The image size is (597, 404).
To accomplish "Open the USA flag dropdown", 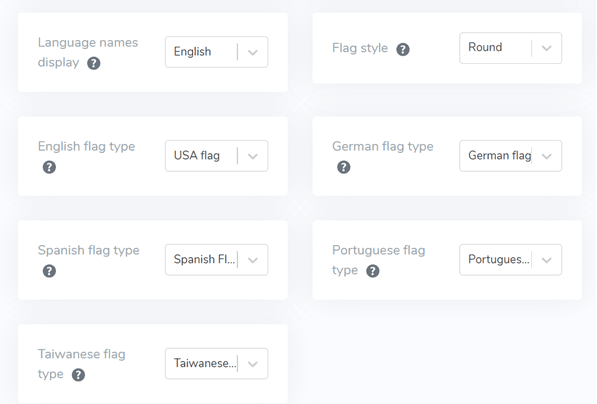I will pyautogui.click(x=216, y=156).
